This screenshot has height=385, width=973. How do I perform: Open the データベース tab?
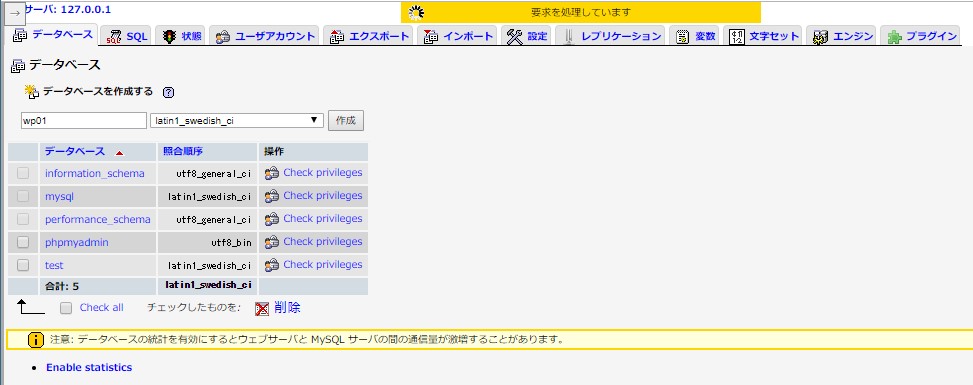click(53, 35)
